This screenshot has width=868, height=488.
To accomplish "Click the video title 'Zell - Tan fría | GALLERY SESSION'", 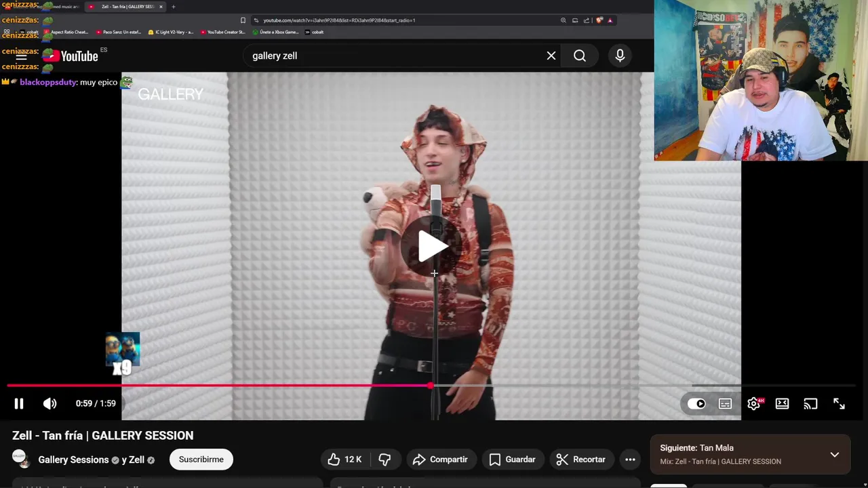I will 102,436.
